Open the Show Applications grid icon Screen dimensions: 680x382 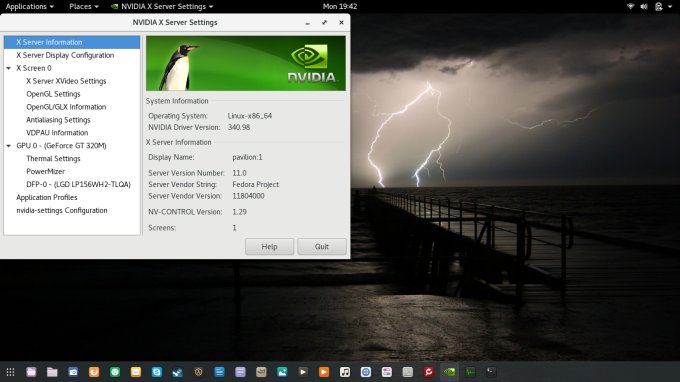10,372
